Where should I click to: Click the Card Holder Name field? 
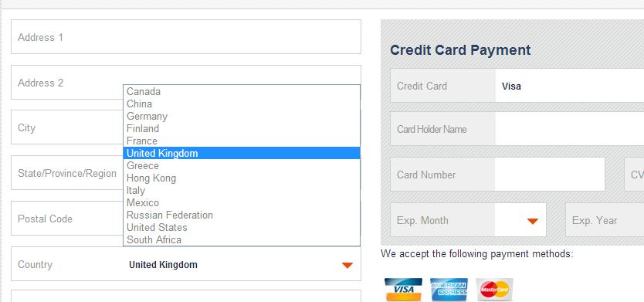coord(570,129)
